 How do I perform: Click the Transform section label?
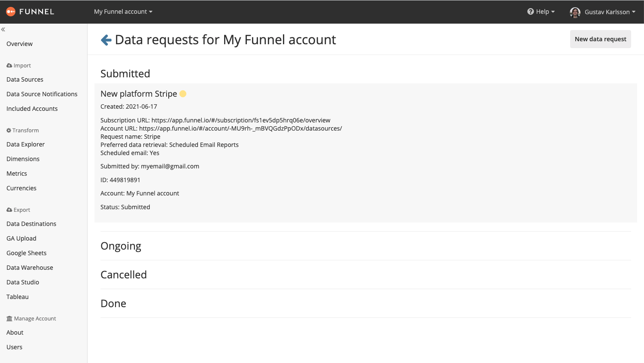26,131
